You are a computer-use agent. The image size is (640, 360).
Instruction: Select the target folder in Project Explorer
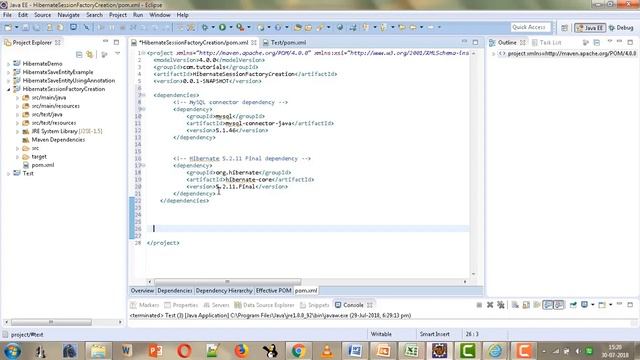(39, 157)
